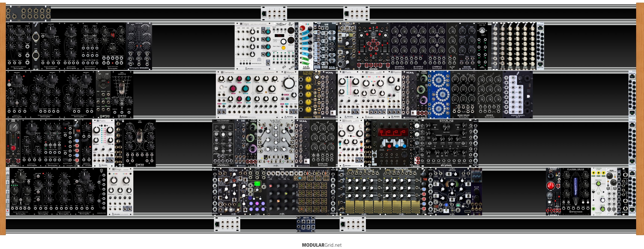Select the Black Output Module
The image size is (644, 249).
pos(19,46)
